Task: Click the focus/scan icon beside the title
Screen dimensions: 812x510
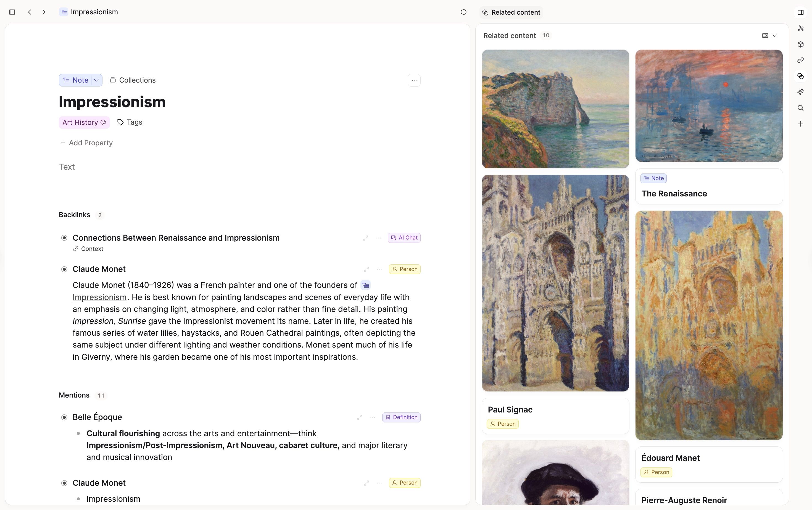Action: click(463, 12)
